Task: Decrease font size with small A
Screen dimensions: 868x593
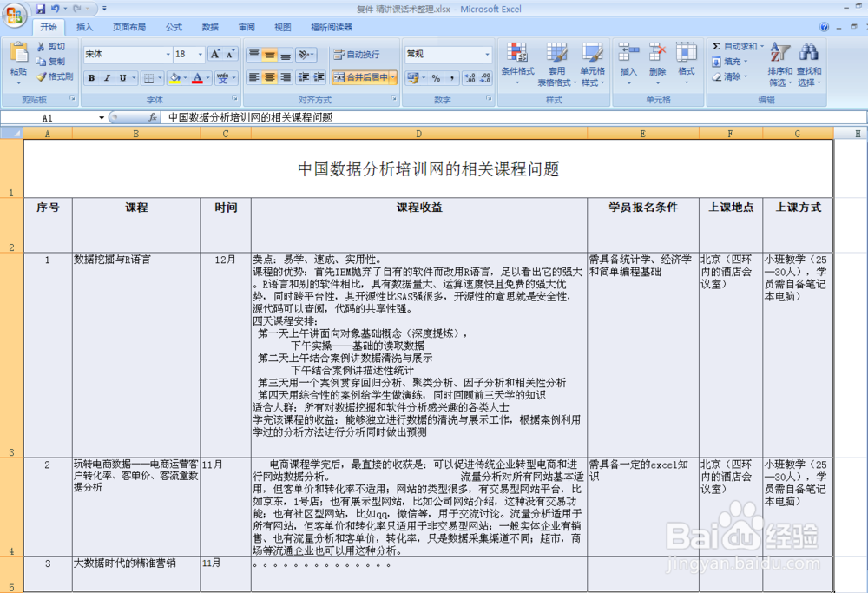Action: [230, 54]
